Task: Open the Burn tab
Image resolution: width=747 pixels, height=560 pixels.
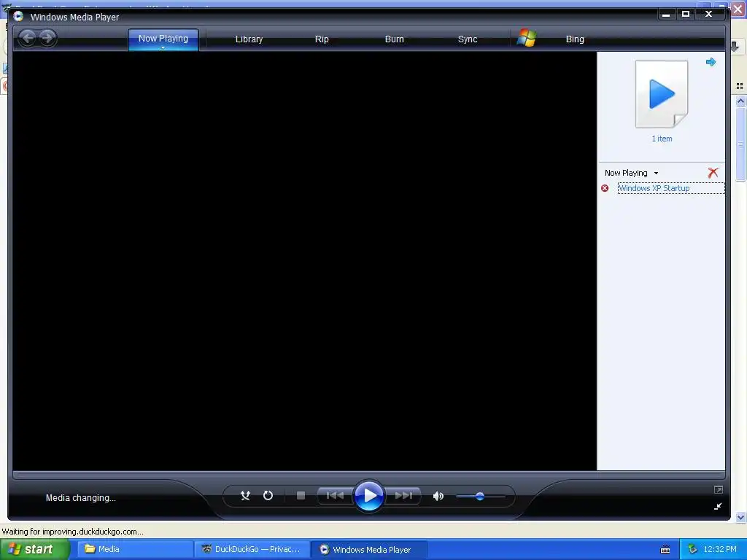Action: click(394, 39)
